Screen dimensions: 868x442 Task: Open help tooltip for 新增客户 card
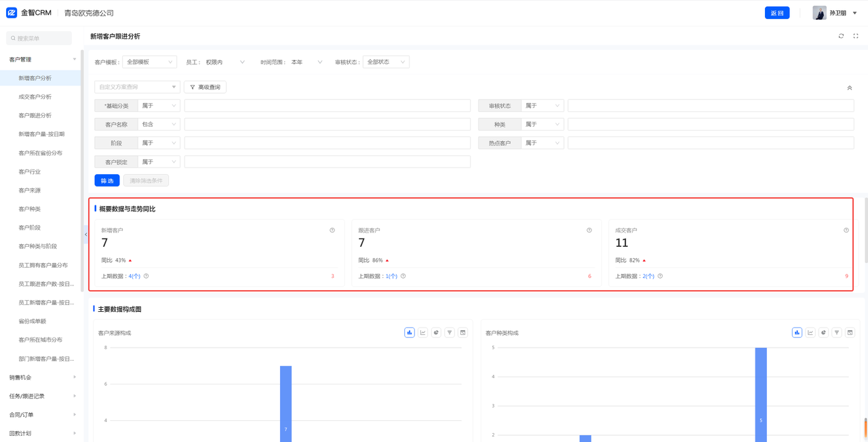click(332, 230)
